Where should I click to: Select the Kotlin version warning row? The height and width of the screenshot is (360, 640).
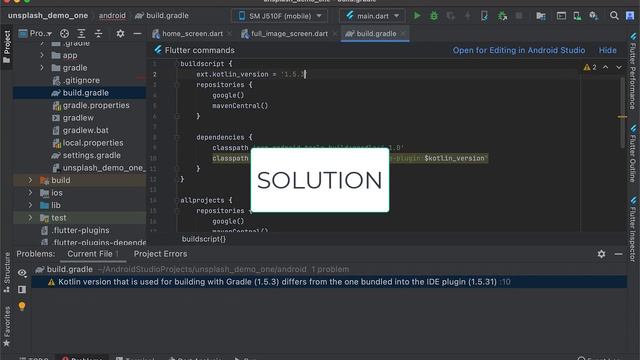[x=329, y=282]
